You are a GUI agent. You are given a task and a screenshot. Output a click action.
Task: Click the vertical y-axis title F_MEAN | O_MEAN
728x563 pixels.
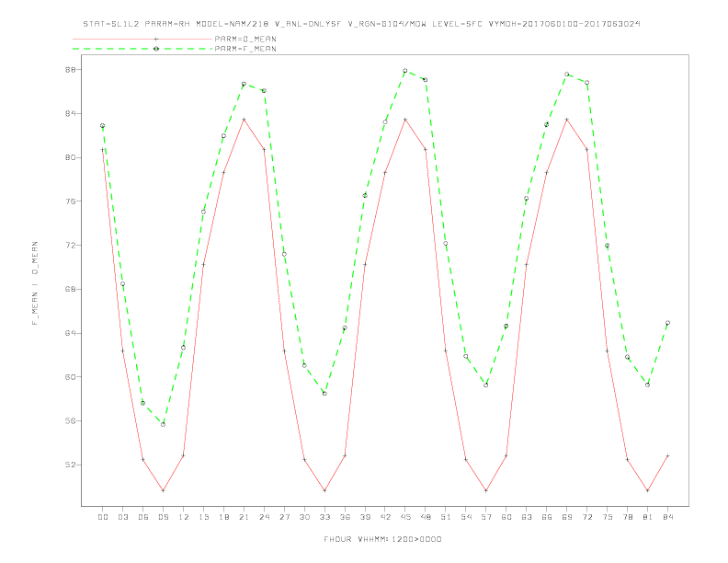click(35, 283)
